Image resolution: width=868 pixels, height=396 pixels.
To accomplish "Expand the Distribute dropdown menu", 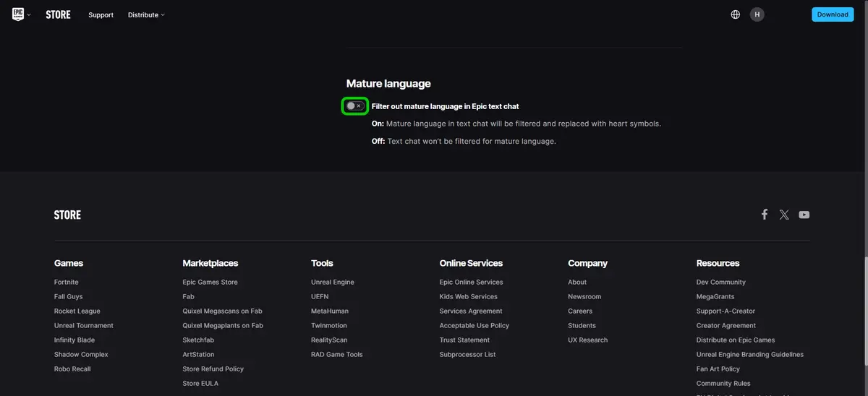I will (x=146, y=14).
